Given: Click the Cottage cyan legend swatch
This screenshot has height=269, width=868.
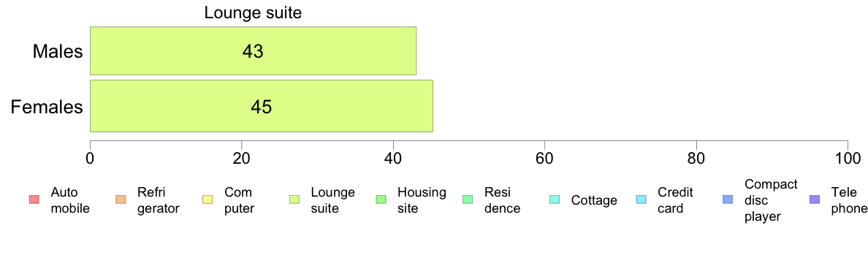Looking at the screenshot, I should 554,200.
